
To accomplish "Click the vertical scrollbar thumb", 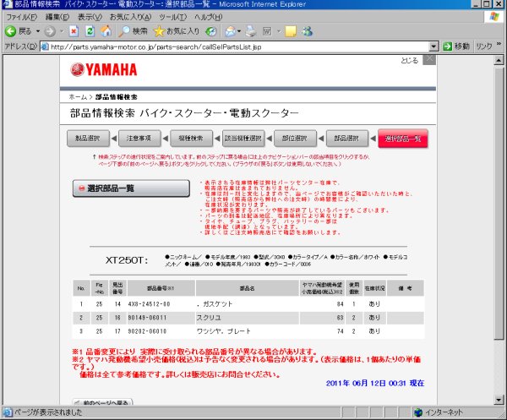I will [499, 204].
